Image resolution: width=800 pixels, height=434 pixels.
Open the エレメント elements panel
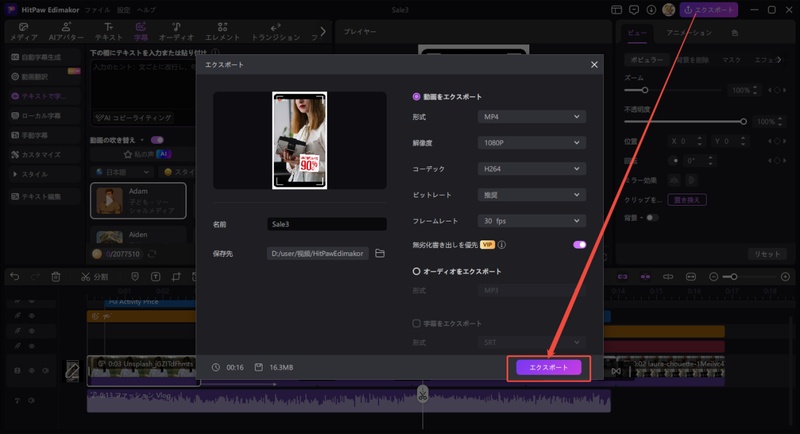(x=222, y=32)
